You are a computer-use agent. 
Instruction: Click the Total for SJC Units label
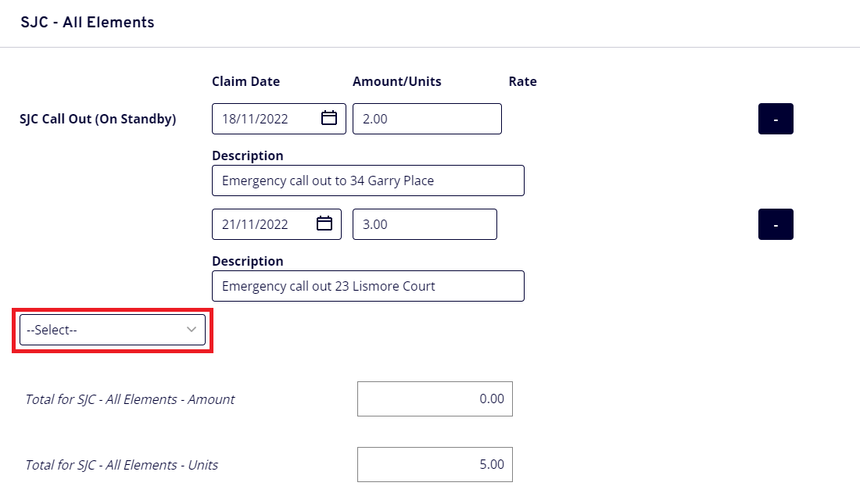121,465
